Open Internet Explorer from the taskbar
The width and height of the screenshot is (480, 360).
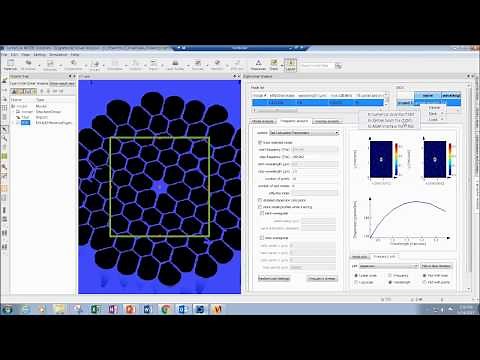tap(26, 309)
